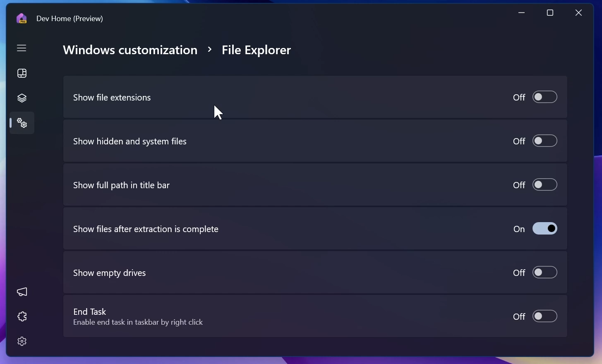Click the Dev Home logo in the title bar
602x364 pixels.
coord(21,18)
